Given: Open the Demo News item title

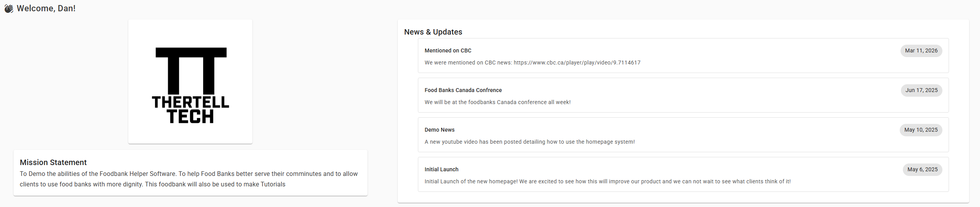Looking at the screenshot, I should 439,130.
